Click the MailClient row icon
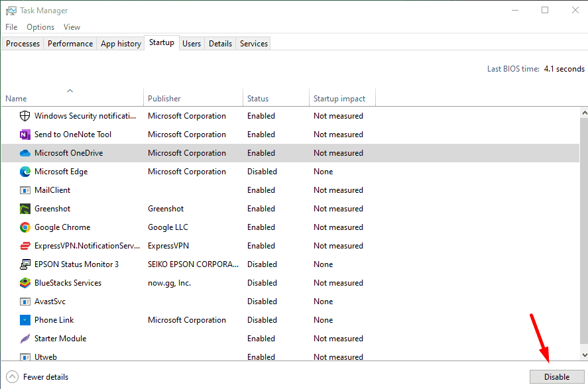Screen dimensions: 588x389 click(25, 190)
